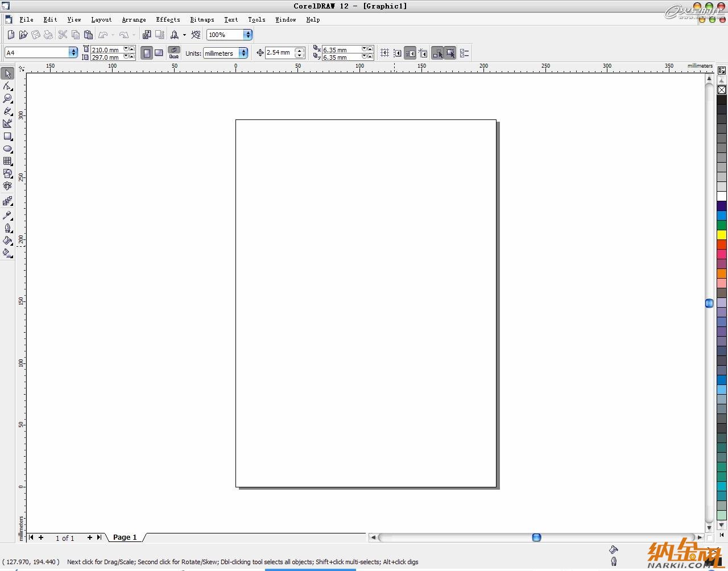Go to the last page button
The image size is (728, 571).
(99, 537)
